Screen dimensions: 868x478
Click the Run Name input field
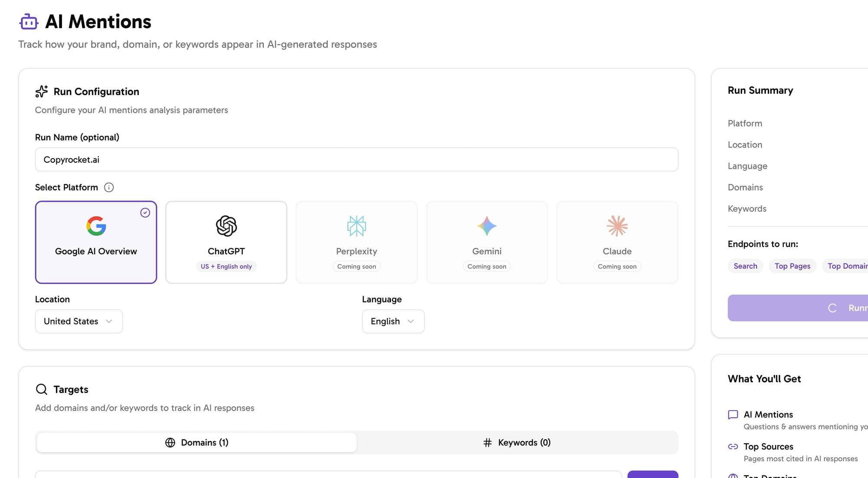pos(356,160)
